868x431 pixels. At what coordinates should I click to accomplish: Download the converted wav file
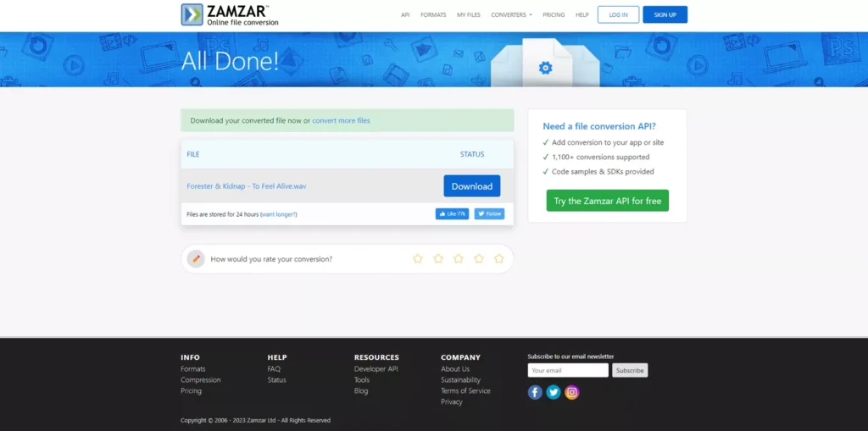coord(471,186)
